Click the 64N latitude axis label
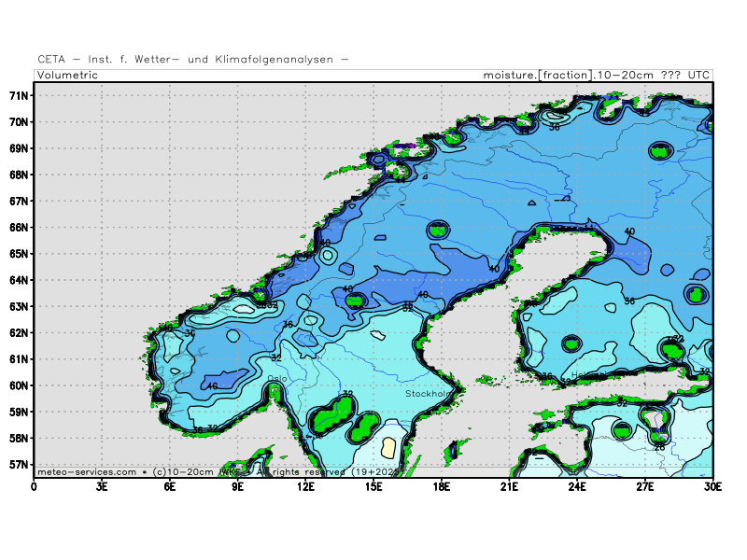This screenshot has width=747, height=560. (x=21, y=280)
